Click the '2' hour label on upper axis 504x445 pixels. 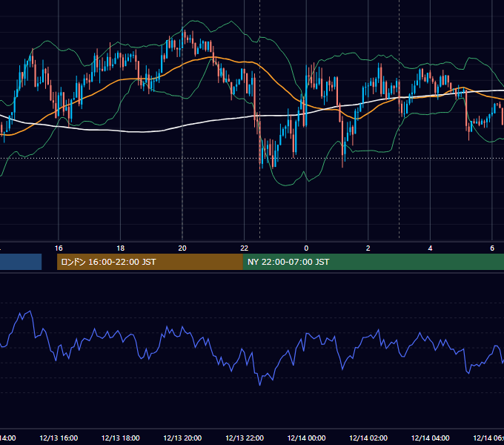(368, 248)
